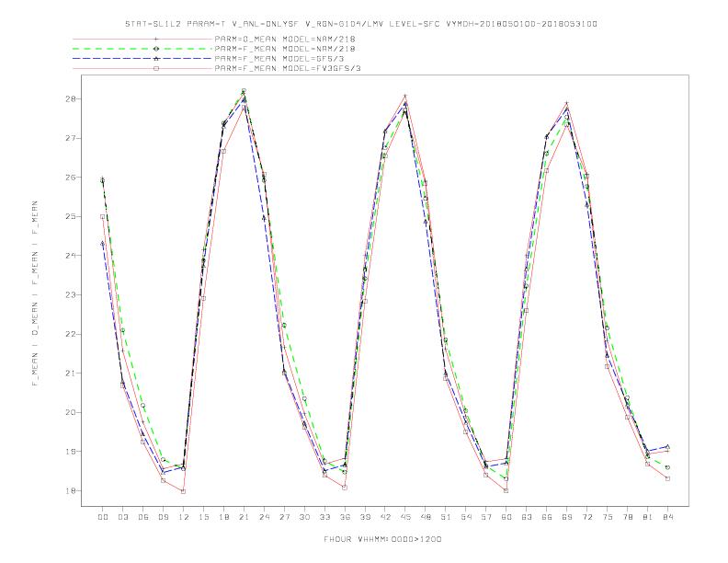
Task: Click GFS triangle data point at hour 84
Action: [x=667, y=446]
